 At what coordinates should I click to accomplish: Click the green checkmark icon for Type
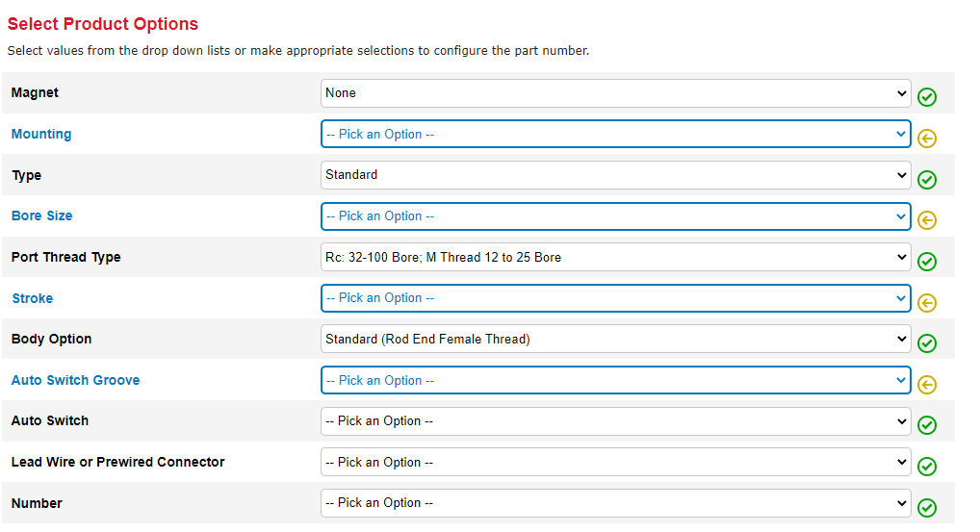coord(927,179)
